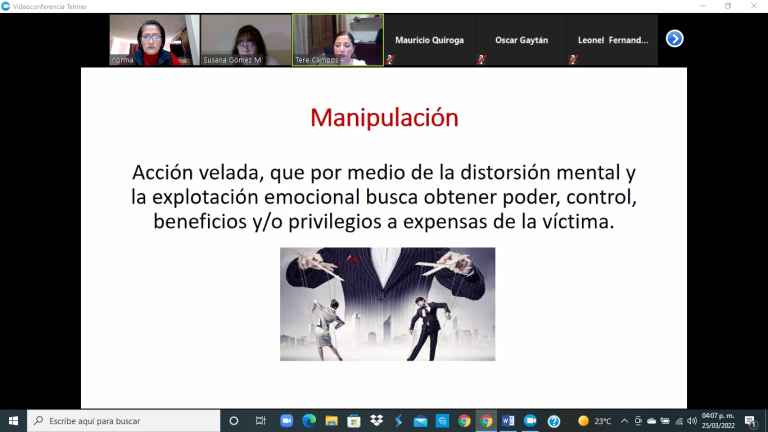Image resolution: width=768 pixels, height=432 pixels.
Task: Open the volume control in the system tray
Action: coord(692,421)
